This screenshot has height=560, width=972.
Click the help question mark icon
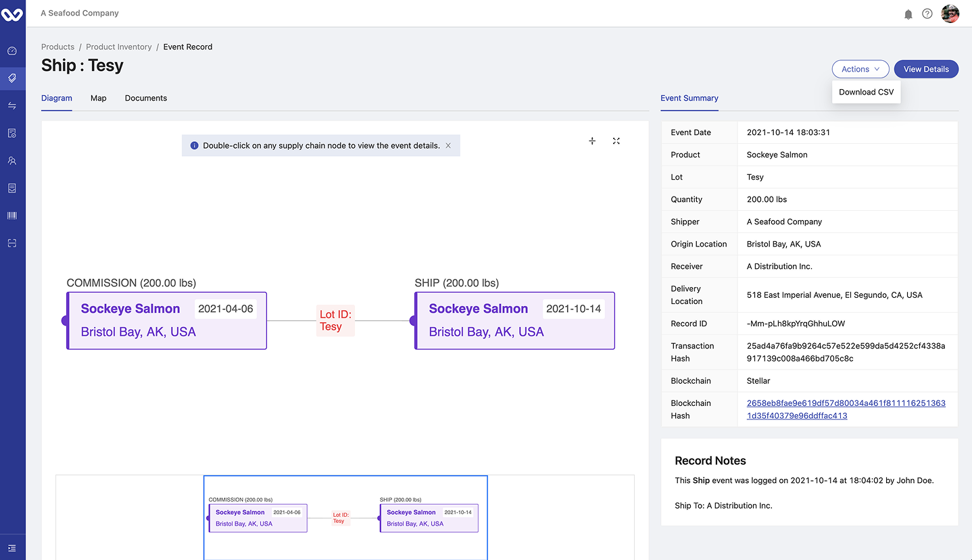(x=927, y=14)
